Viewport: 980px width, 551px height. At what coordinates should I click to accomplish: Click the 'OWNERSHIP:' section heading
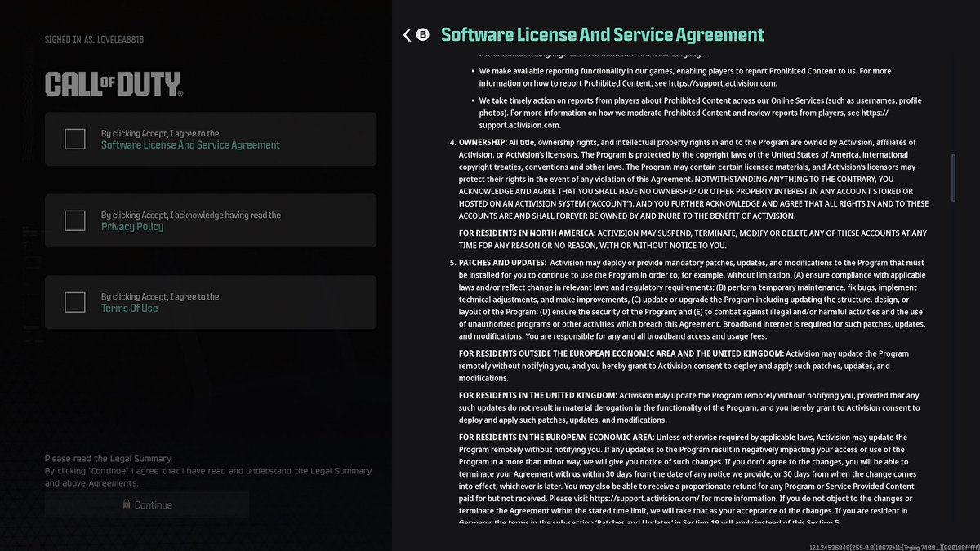[483, 143]
